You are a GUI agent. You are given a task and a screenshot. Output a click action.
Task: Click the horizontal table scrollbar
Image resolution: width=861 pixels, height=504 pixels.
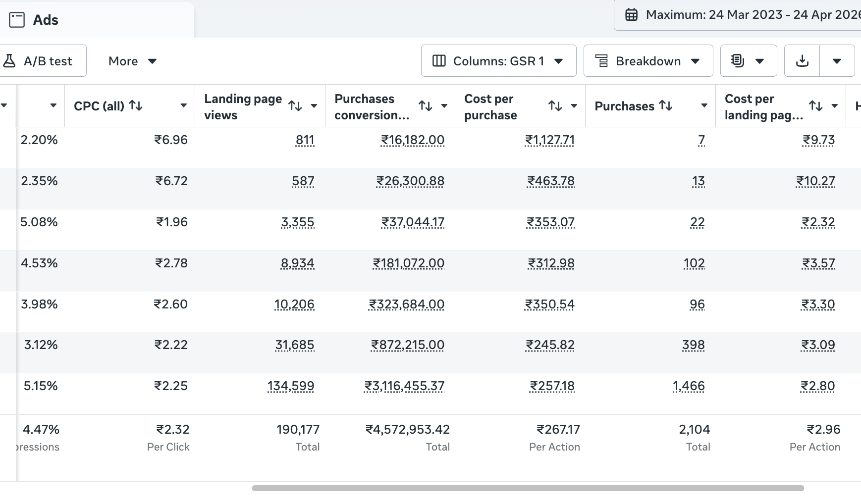(528, 488)
